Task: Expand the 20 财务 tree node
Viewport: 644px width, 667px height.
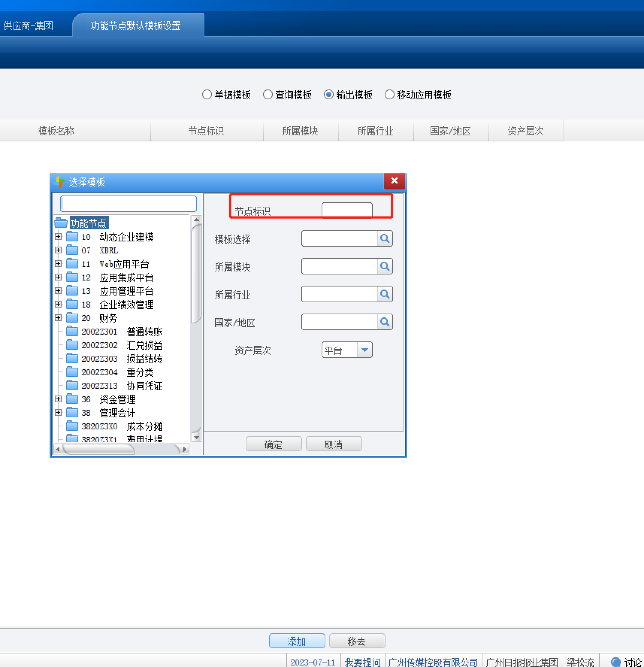Action: (x=59, y=318)
